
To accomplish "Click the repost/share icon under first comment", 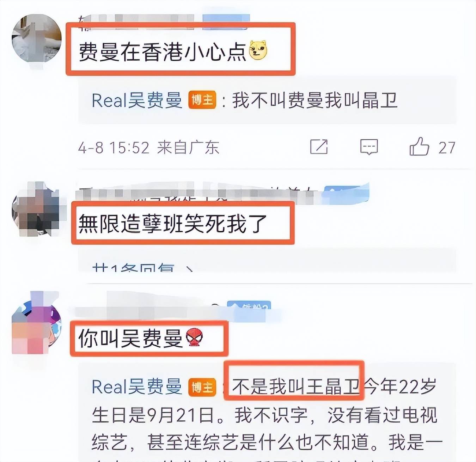I will (x=319, y=147).
